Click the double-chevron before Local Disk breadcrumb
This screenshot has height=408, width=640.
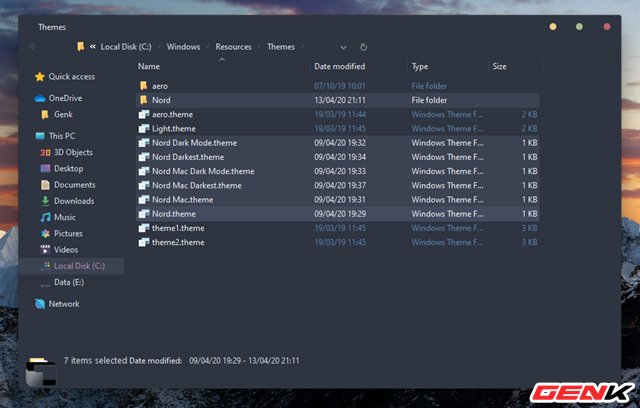[92, 46]
